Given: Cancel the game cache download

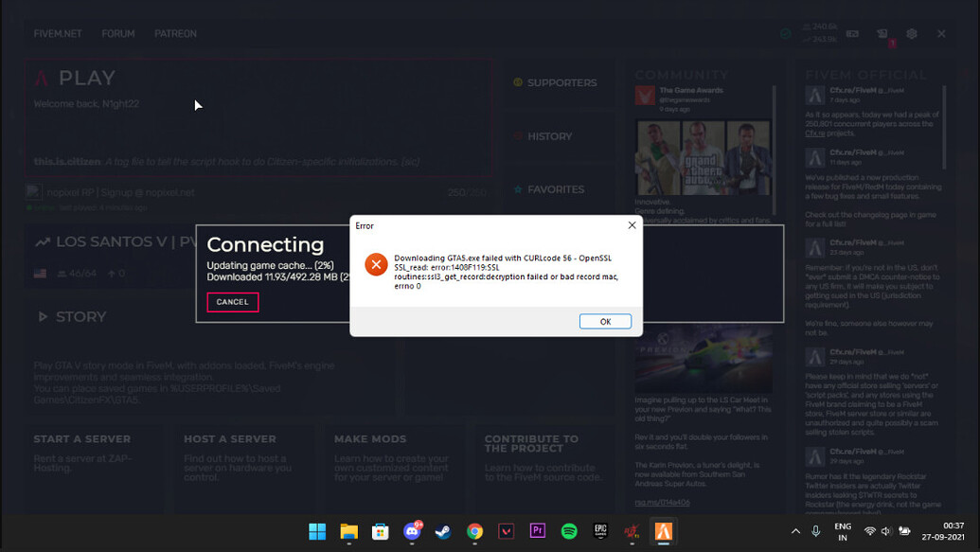Looking at the screenshot, I should (x=232, y=301).
